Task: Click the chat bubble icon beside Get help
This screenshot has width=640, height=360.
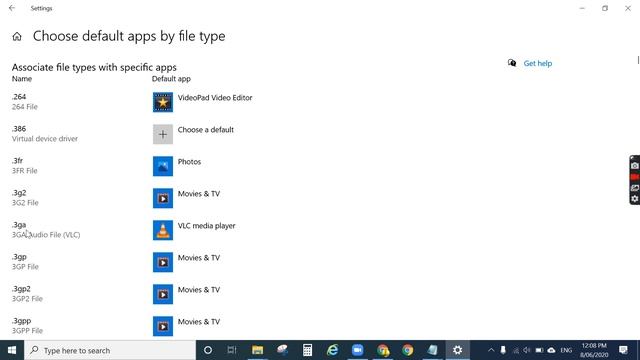Action: tap(512, 63)
